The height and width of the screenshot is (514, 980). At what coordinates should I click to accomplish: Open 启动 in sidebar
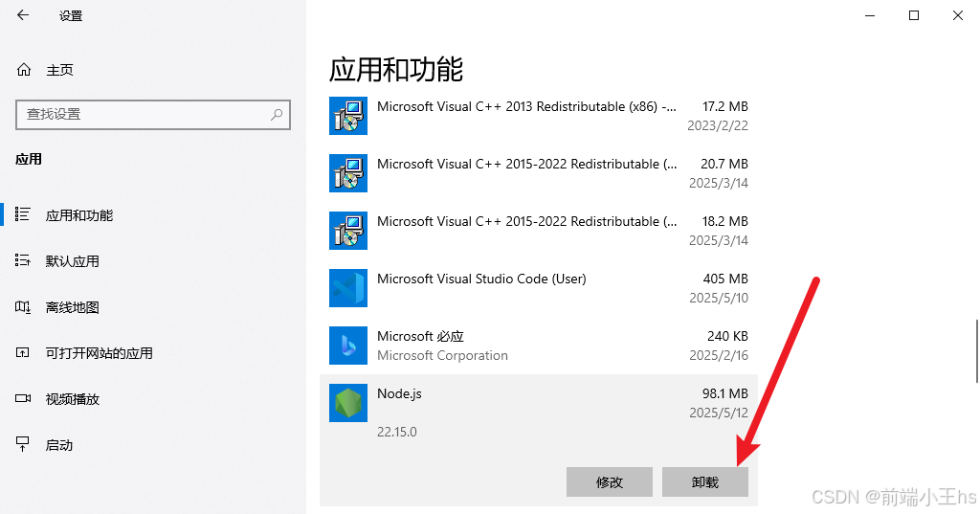click(x=59, y=445)
